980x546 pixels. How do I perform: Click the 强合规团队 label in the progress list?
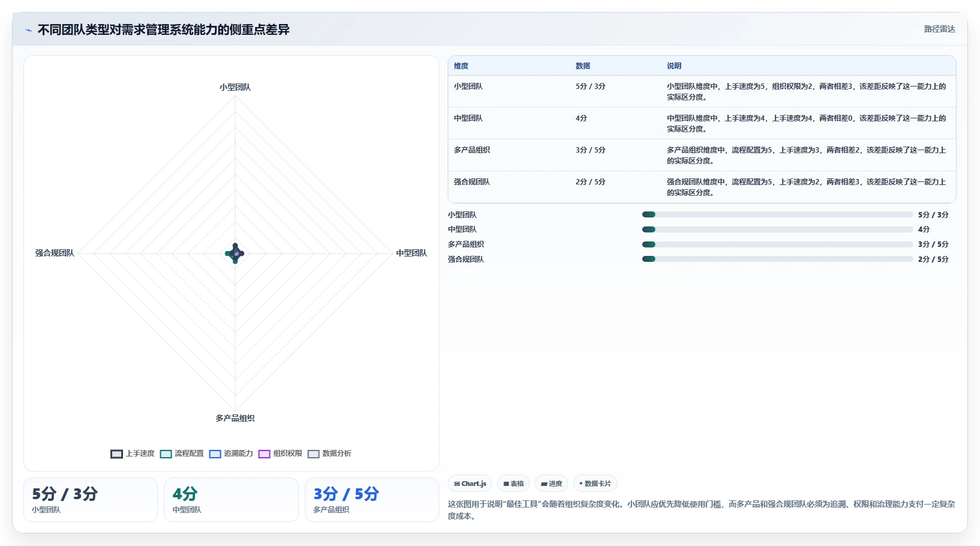[466, 259]
